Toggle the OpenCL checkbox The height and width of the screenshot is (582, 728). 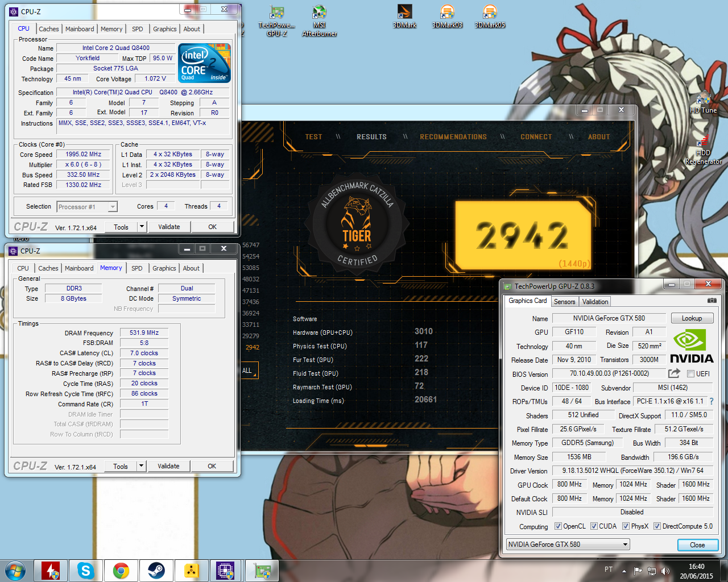tap(558, 526)
